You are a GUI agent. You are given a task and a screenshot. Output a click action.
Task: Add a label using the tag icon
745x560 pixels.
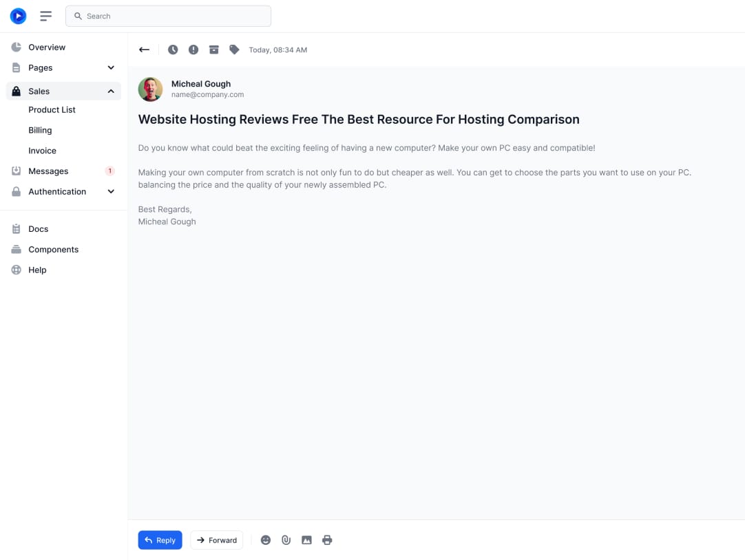pyautogui.click(x=234, y=50)
